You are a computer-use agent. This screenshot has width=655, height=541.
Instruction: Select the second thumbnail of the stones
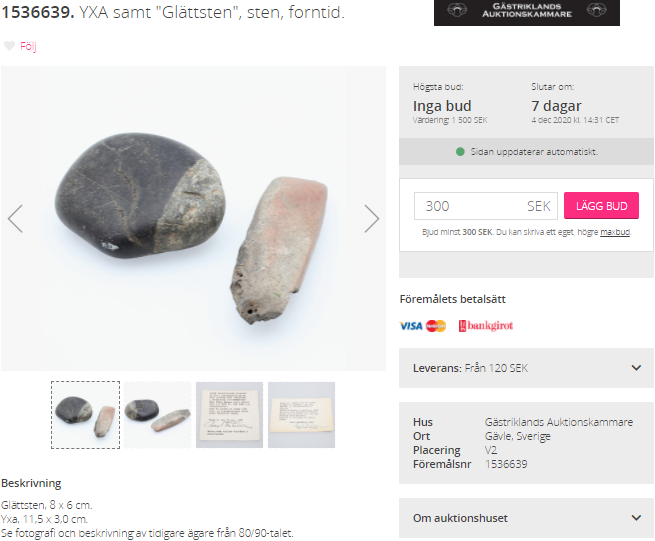[x=157, y=415]
